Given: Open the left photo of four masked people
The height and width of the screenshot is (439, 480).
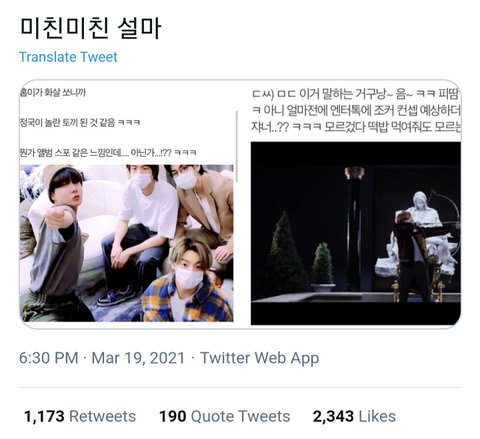Looking at the screenshot, I should tap(127, 243).
